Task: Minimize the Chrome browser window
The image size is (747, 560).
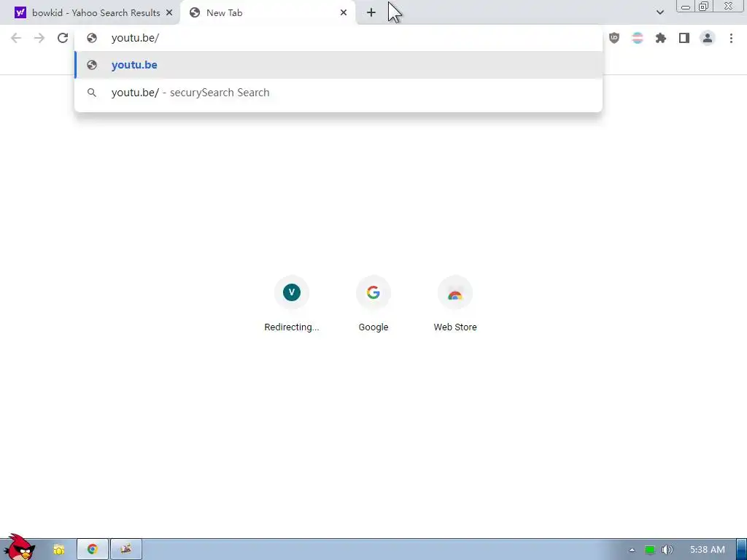Action: (x=686, y=7)
